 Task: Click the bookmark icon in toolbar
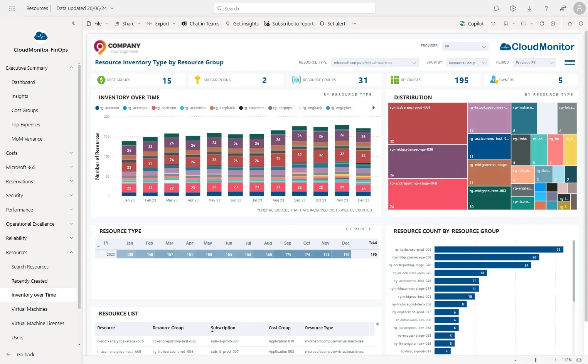(x=505, y=23)
